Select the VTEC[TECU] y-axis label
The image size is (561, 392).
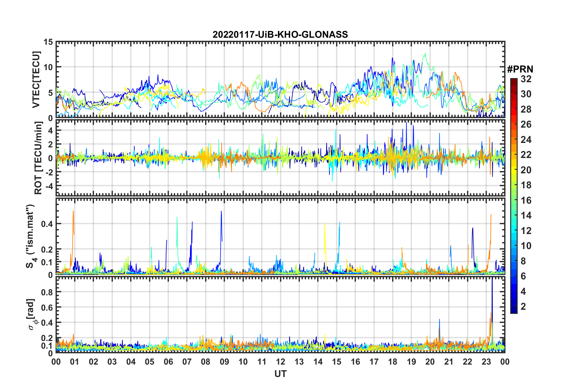pyautogui.click(x=36, y=80)
